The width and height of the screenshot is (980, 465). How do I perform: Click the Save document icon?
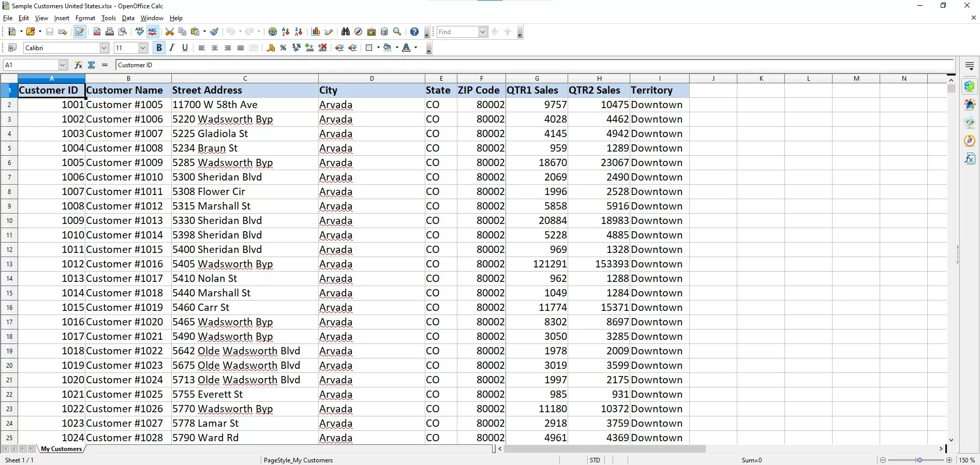pyautogui.click(x=50, y=32)
